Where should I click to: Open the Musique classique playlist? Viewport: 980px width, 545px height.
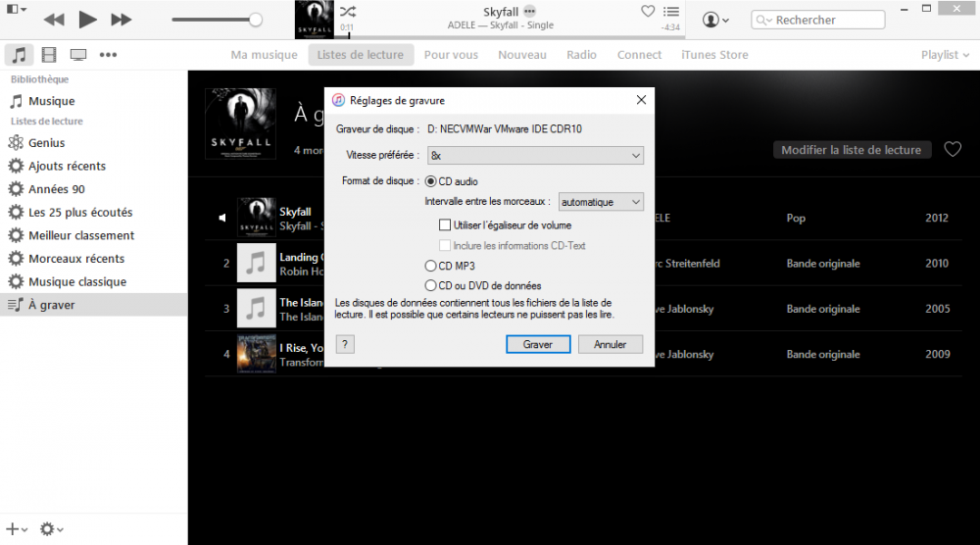point(94,282)
